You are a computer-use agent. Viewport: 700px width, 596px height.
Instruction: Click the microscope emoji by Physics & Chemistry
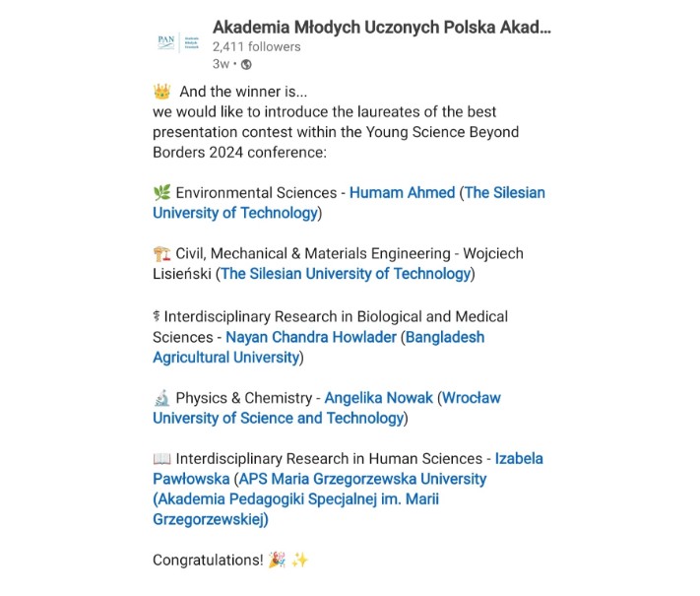161,398
